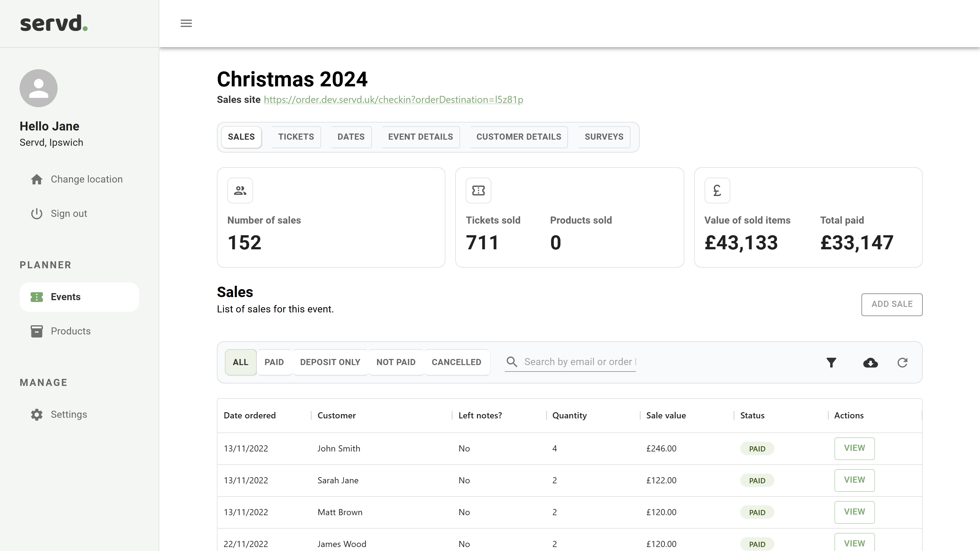Image resolution: width=980 pixels, height=551 pixels.
Task: Download sales via the cloud icon
Action: pyautogui.click(x=870, y=363)
